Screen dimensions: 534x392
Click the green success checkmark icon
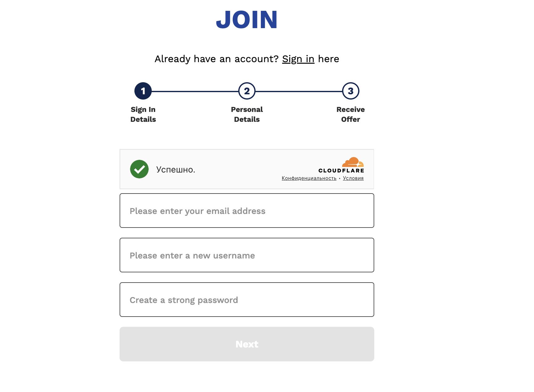click(x=139, y=169)
